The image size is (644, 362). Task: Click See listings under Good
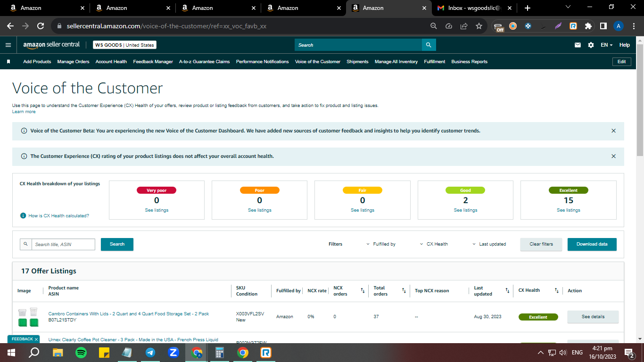pos(465,210)
